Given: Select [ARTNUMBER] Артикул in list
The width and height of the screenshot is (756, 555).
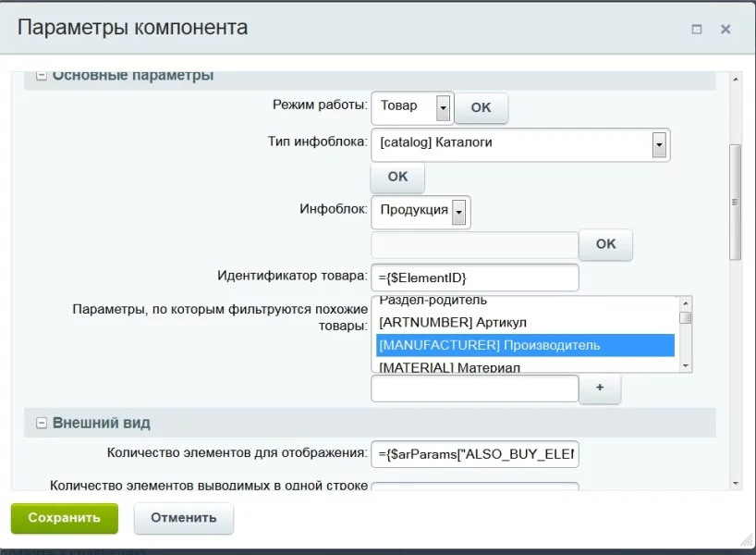Looking at the screenshot, I should (525, 322).
